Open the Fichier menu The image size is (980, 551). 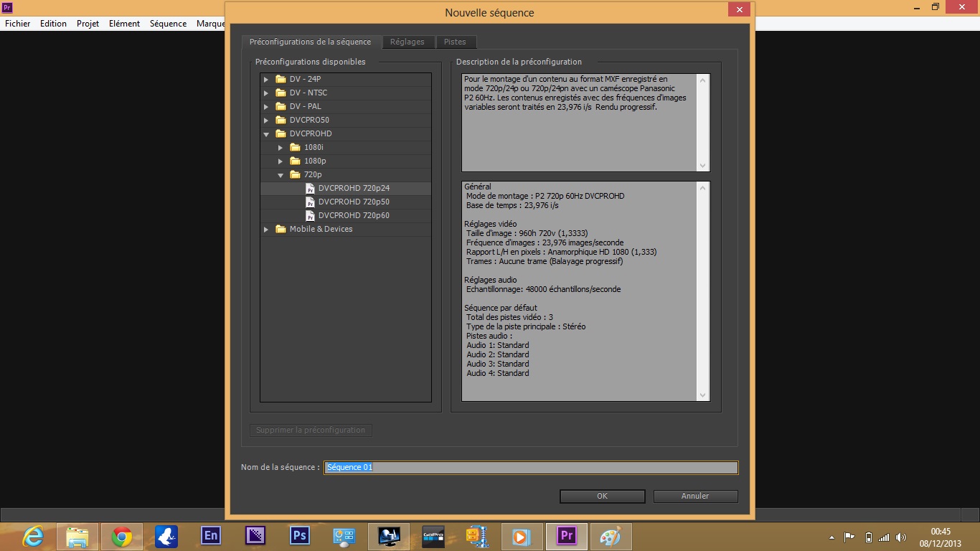click(18, 24)
